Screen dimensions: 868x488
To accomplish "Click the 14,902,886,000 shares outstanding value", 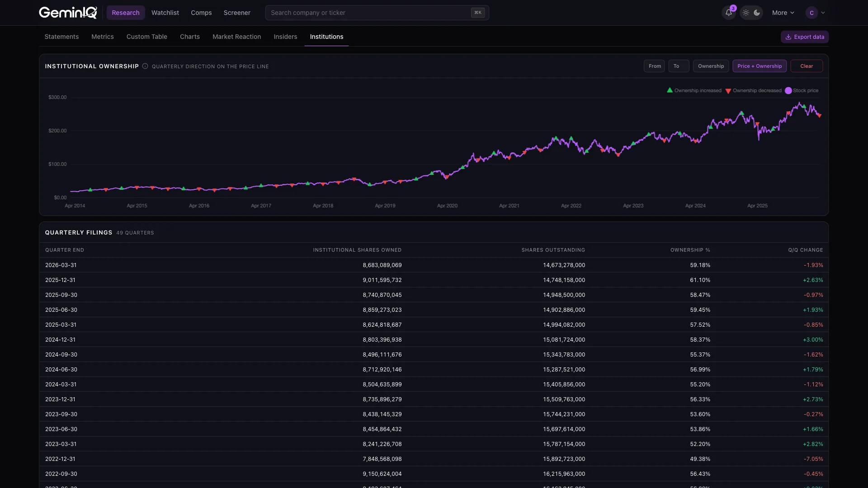I will click(x=564, y=310).
